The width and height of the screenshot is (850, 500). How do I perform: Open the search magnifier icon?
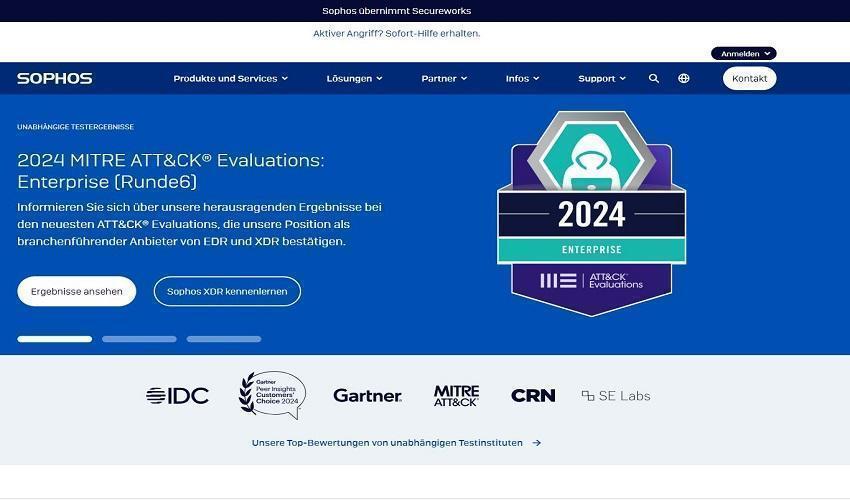(x=654, y=79)
